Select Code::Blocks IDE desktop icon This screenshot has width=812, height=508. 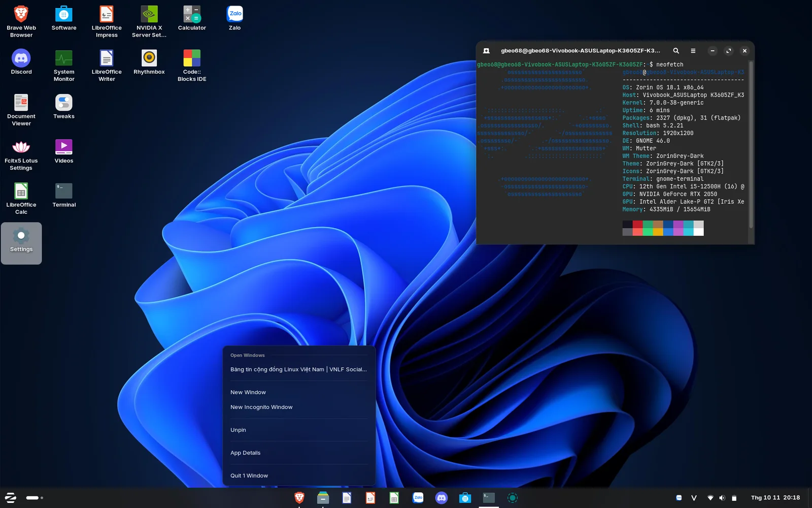tap(192, 66)
